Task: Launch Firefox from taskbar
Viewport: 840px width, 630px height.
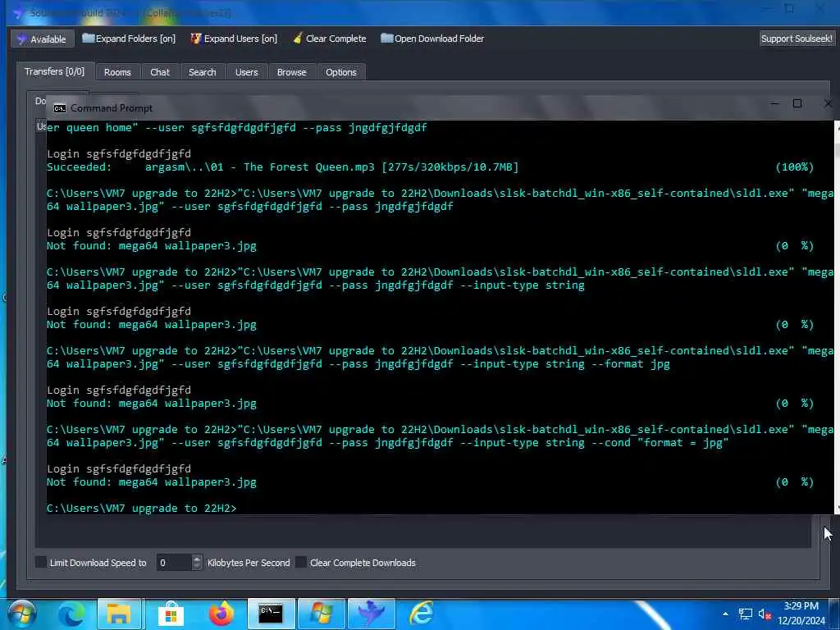Action: 221,614
